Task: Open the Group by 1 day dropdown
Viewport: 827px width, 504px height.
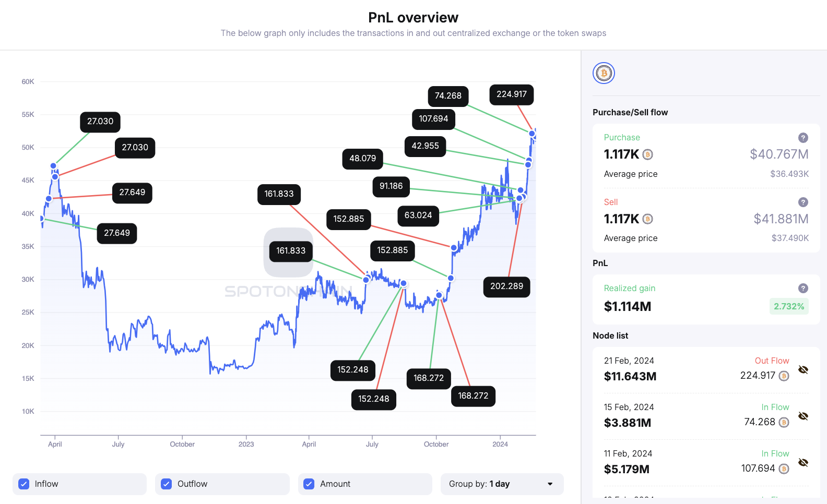Action: [x=501, y=484]
